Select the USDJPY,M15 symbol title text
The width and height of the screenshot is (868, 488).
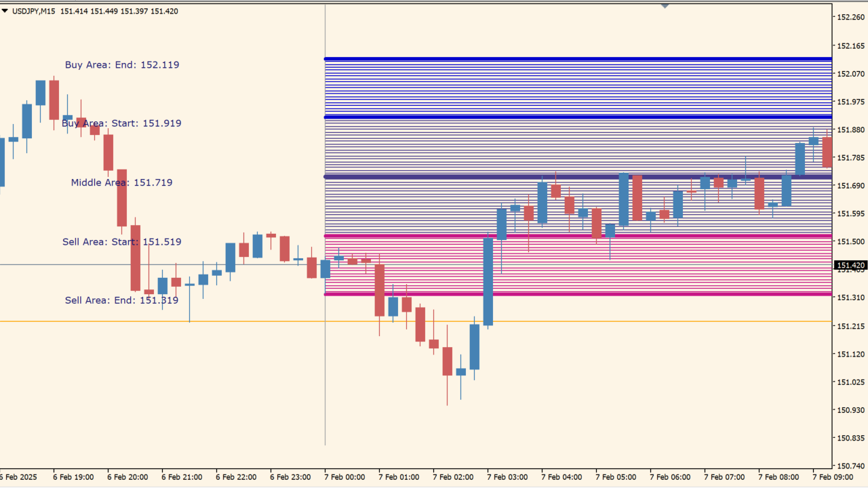[34, 11]
